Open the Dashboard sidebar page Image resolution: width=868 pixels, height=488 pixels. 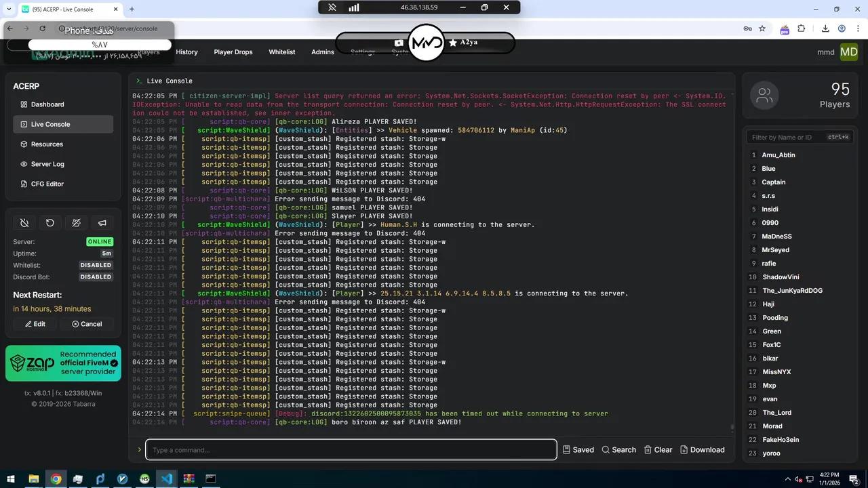(x=47, y=104)
